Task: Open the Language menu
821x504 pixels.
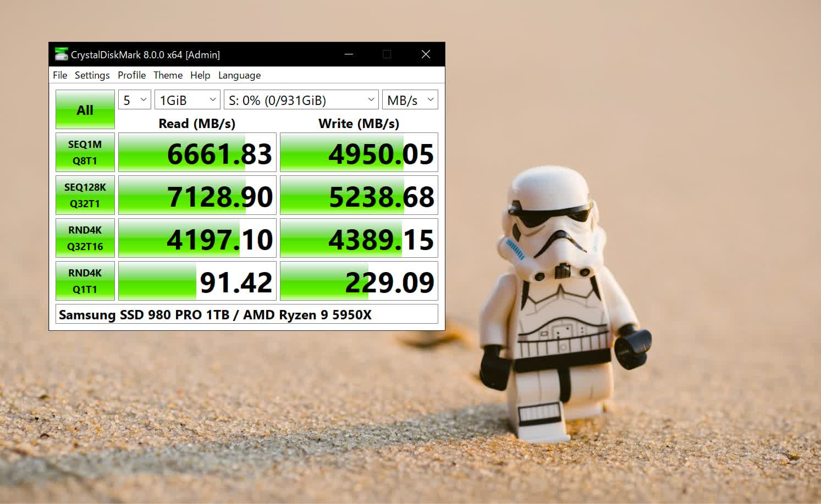Action: click(239, 75)
